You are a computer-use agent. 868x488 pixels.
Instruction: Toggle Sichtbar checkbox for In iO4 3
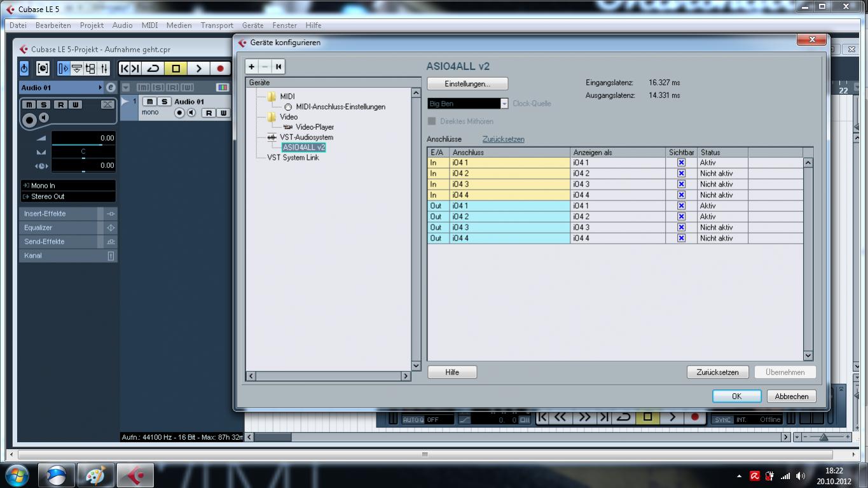coord(681,185)
